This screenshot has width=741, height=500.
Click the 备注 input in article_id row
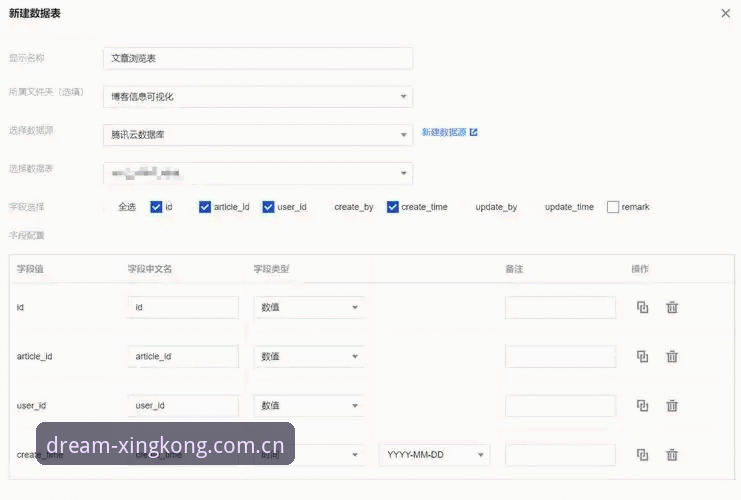pyautogui.click(x=560, y=356)
